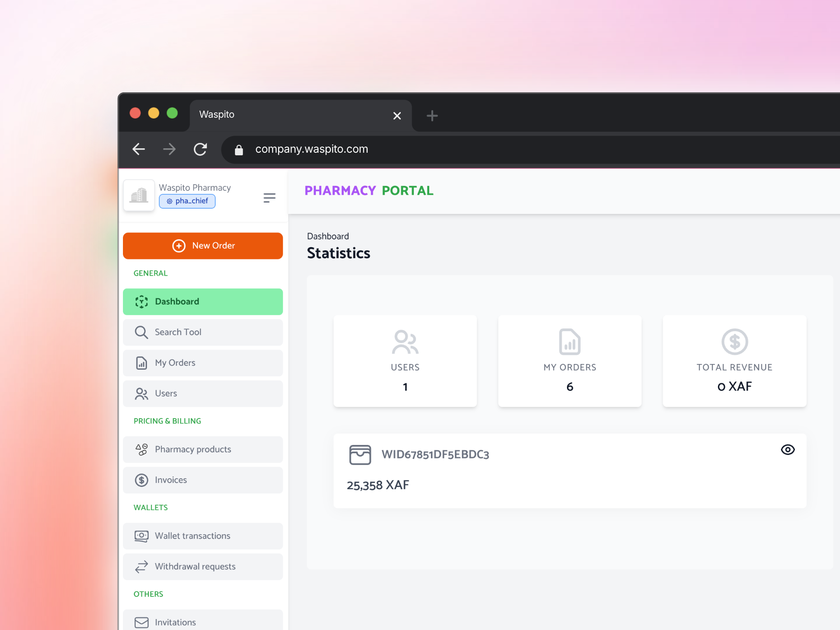Click the Withdrawal requests arrows icon

141,567
